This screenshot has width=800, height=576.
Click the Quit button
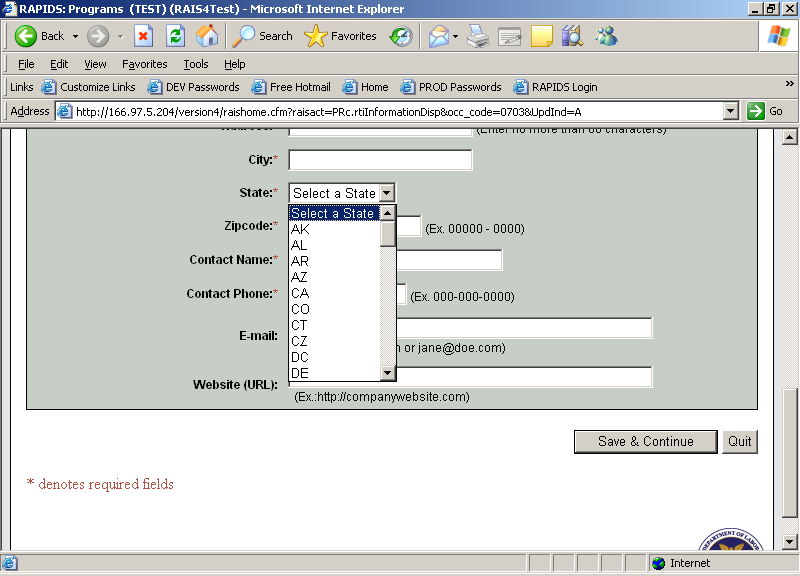click(x=739, y=441)
